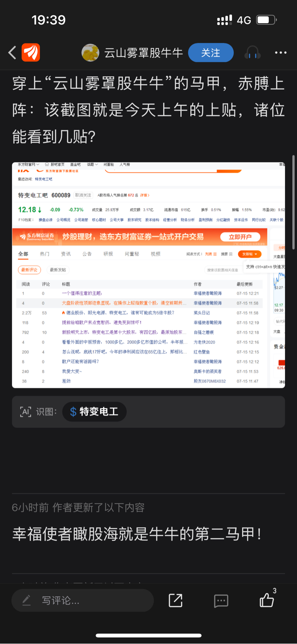This screenshot has height=644, width=297.
Task: Tap the 4G signal status indicator
Action: point(244,20)
